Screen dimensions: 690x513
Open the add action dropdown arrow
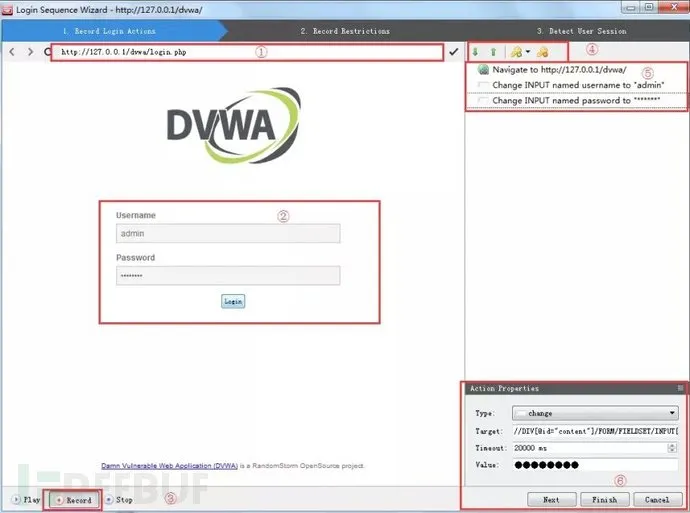[x=528, y=52]
